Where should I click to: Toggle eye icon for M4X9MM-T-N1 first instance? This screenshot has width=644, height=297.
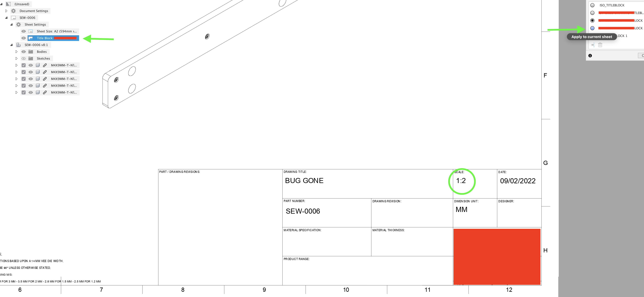tap(30, 65)
